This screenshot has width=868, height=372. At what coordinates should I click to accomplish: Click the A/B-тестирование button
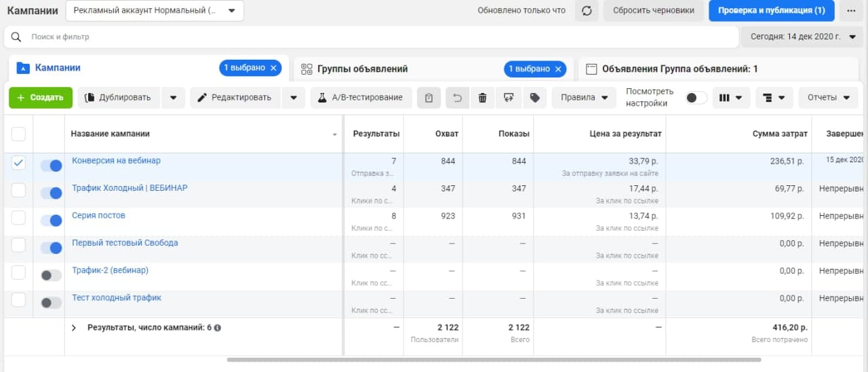click(361, 98)
